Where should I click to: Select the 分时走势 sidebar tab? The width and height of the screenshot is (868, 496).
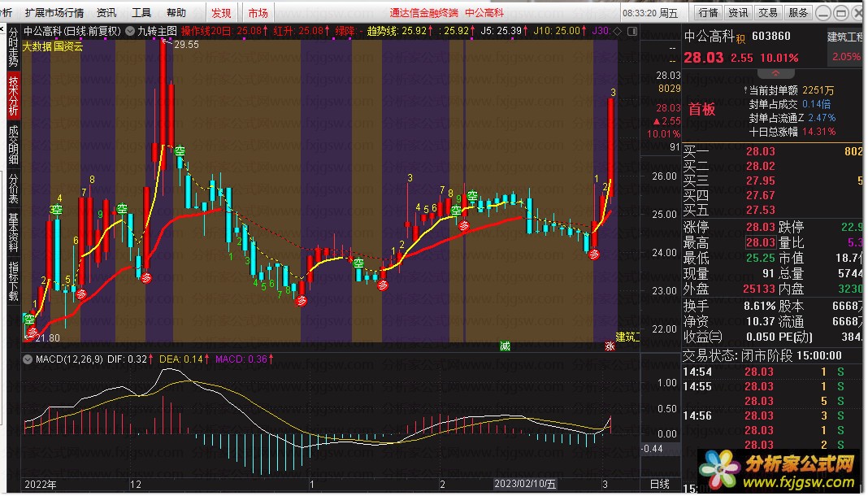pos(13,46)
